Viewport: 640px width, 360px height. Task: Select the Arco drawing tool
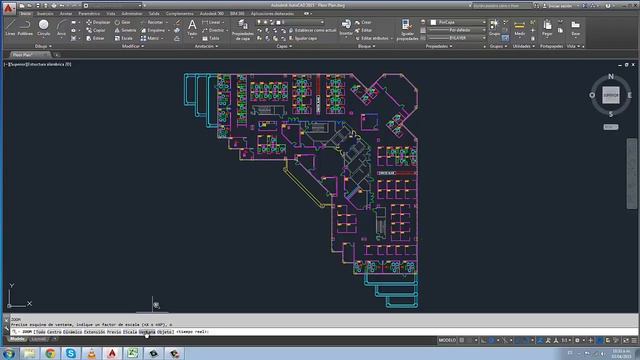[61, 28]
